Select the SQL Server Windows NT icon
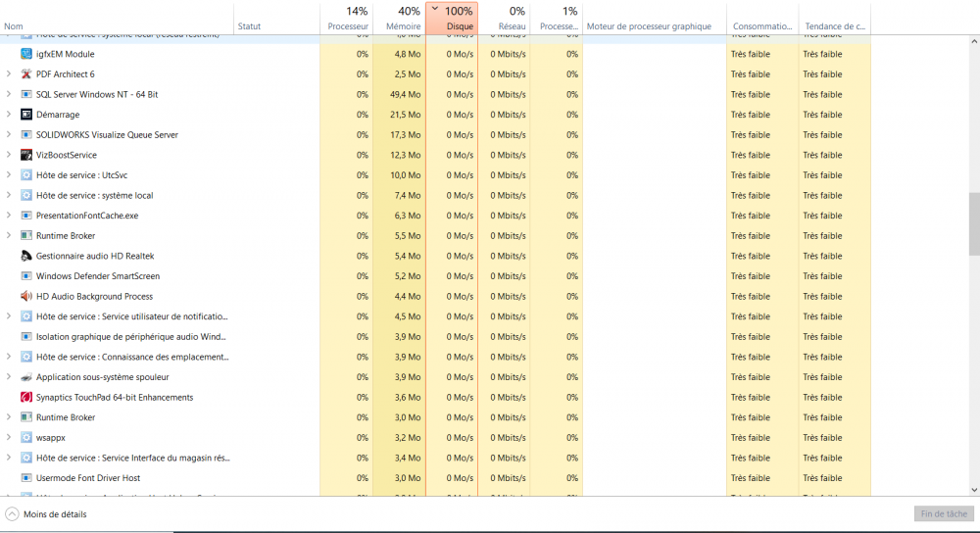Viewport: 980px width, 533px height. 26,94
